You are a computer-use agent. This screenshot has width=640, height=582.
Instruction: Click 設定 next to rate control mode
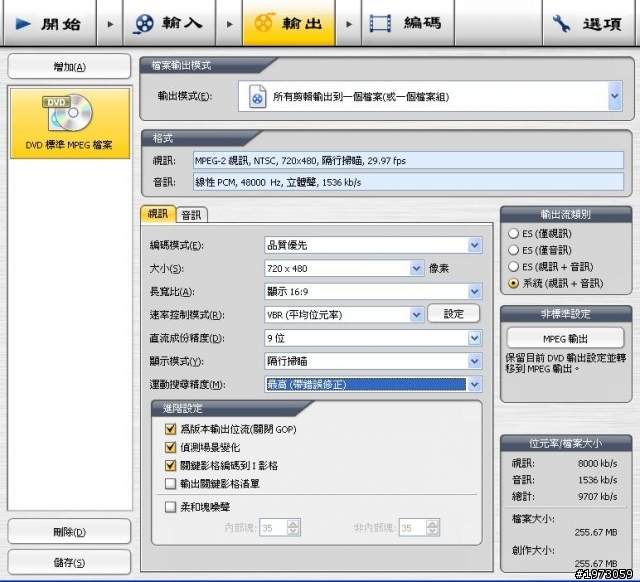[x=453, y=314]
